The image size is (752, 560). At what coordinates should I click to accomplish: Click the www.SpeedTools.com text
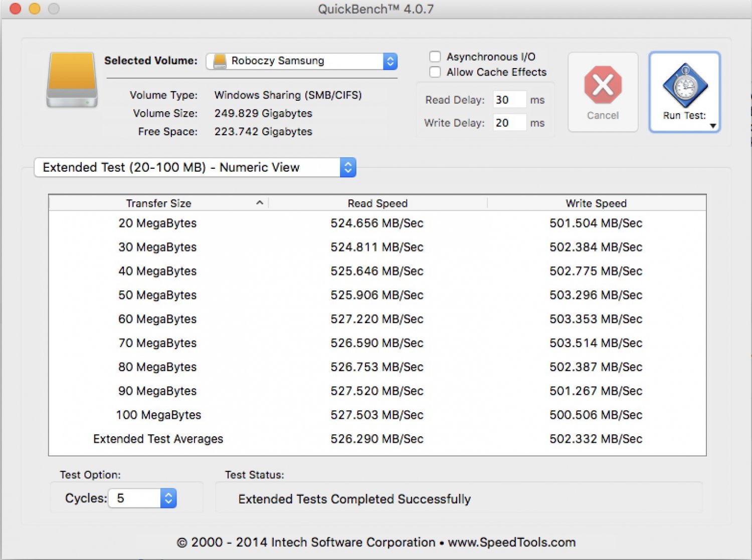click(x=512, y=542)
